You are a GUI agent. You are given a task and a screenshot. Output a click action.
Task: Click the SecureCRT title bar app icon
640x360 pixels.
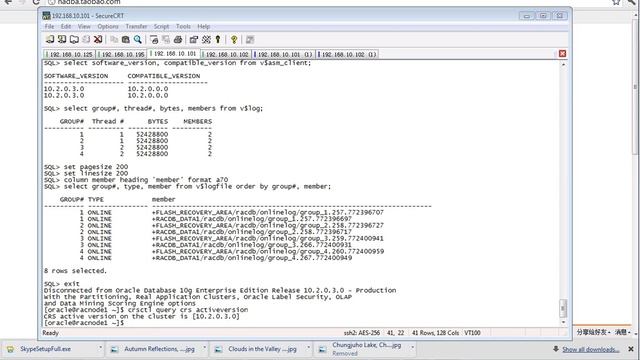47,16
